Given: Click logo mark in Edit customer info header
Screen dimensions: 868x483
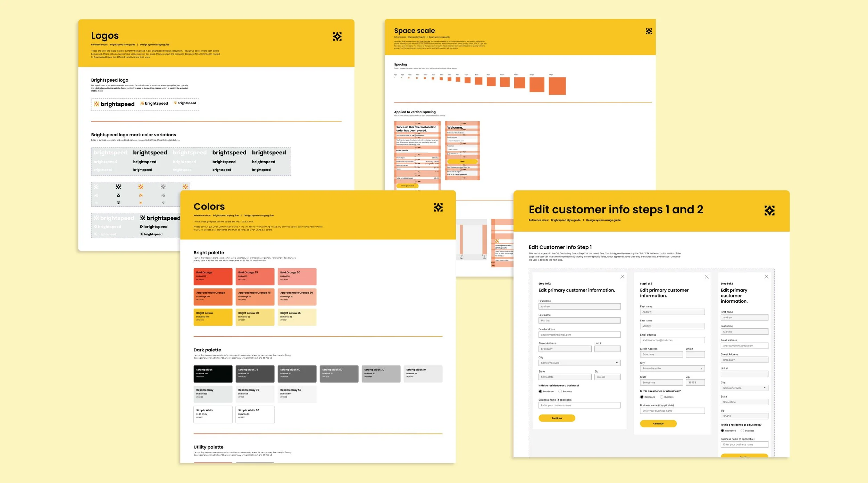Looking at the screenshot, I should coord(769,210).
